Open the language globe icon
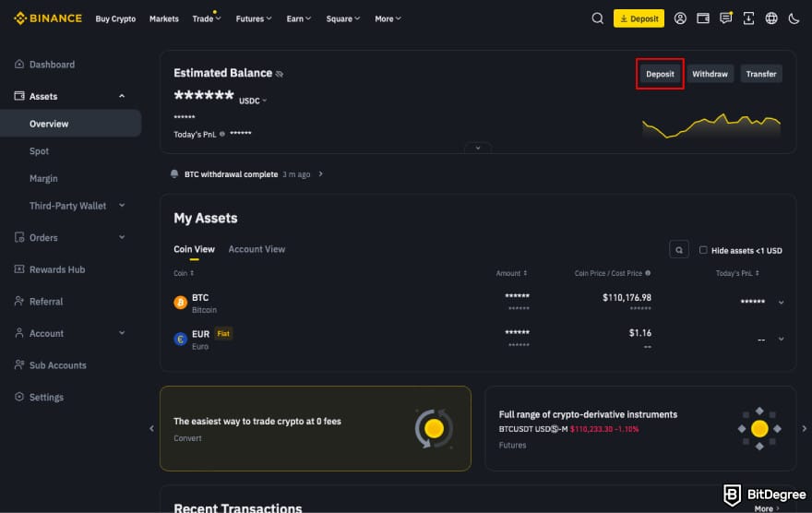The image size is (812, 513). (x=771, y=18)
